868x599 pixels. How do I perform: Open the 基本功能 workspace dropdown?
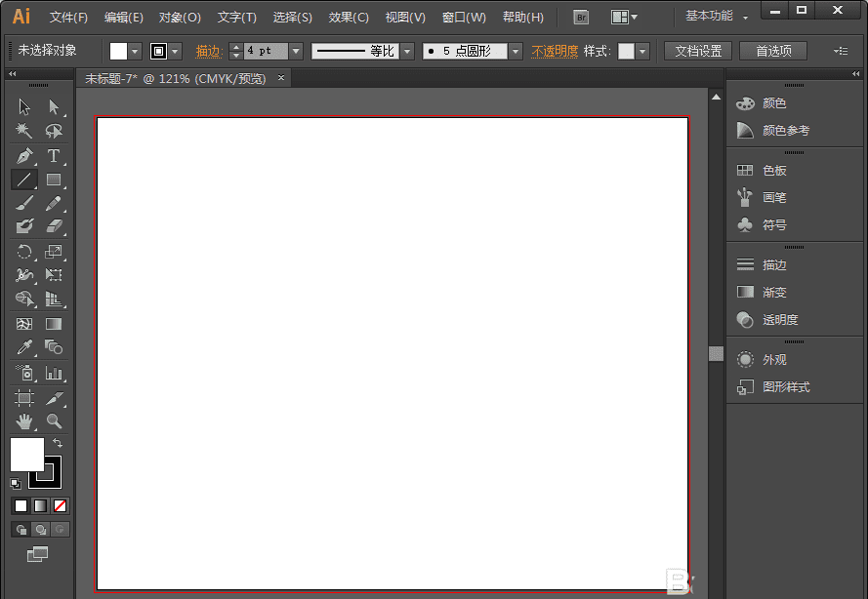point(717,17)
